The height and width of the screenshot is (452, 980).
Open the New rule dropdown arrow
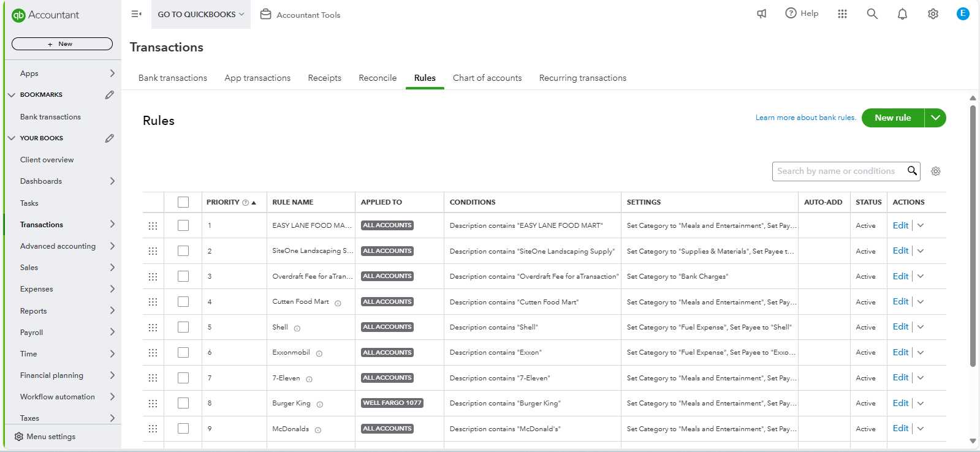coord(935,118)
